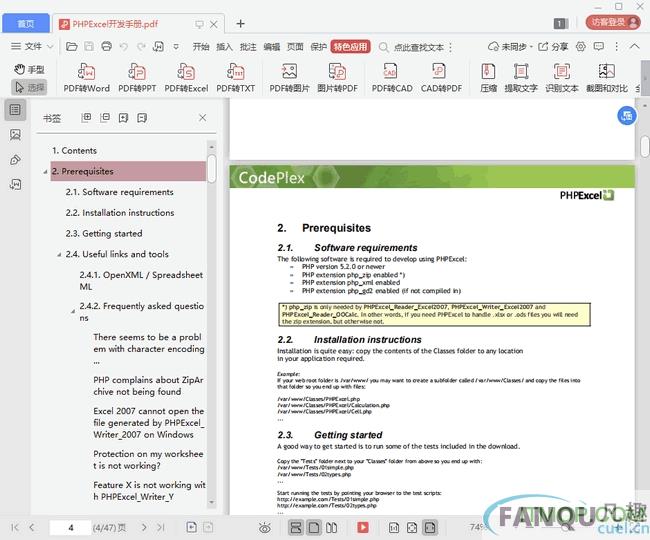Select the 选择 selection tool
Viewport: 650px width, 540px height.
29,87
